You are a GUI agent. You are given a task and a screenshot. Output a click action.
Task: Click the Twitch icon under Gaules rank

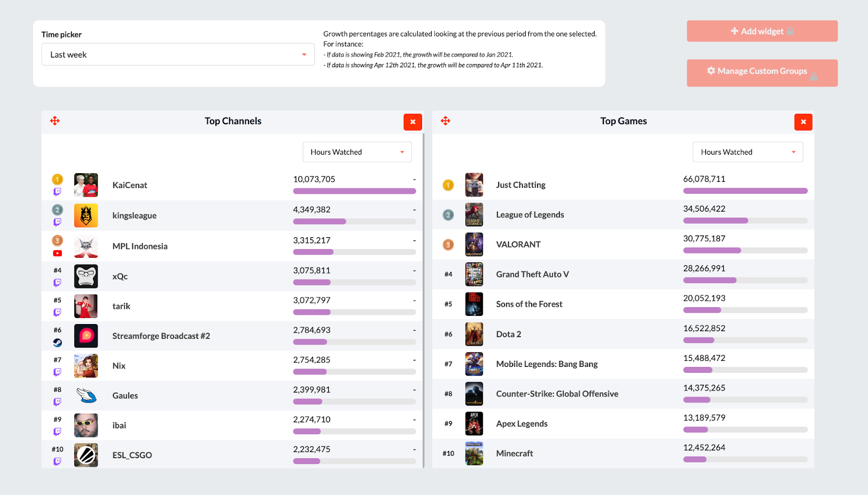58,402
